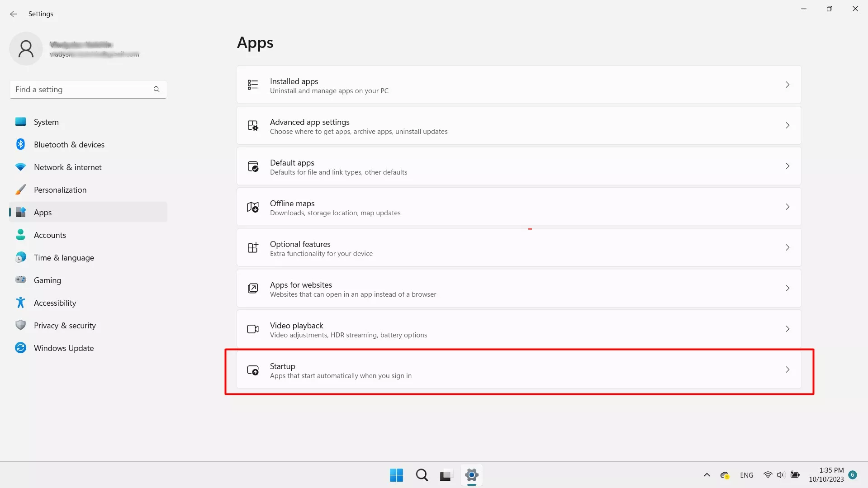The width and height of the screenshot is (868, 488).
Task: Go to Privacy & security settings
Action: click(65, 326)
